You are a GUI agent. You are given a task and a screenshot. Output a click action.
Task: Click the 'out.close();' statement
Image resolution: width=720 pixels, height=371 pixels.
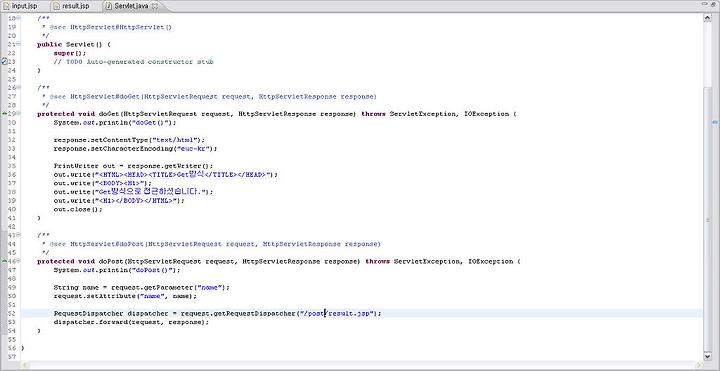pyautogui.click(x=78, y=209)
